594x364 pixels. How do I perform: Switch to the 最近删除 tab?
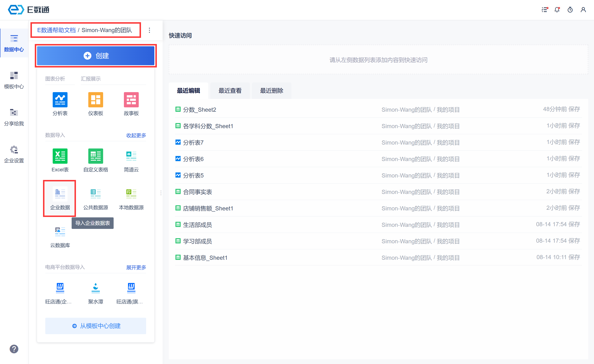(271, 90)
